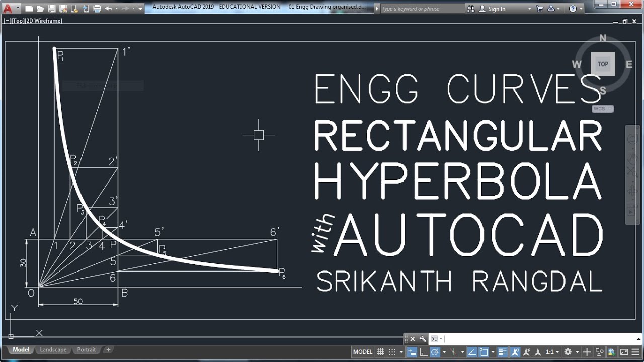Toggle Object Snap Tracking

click(472, 352)
